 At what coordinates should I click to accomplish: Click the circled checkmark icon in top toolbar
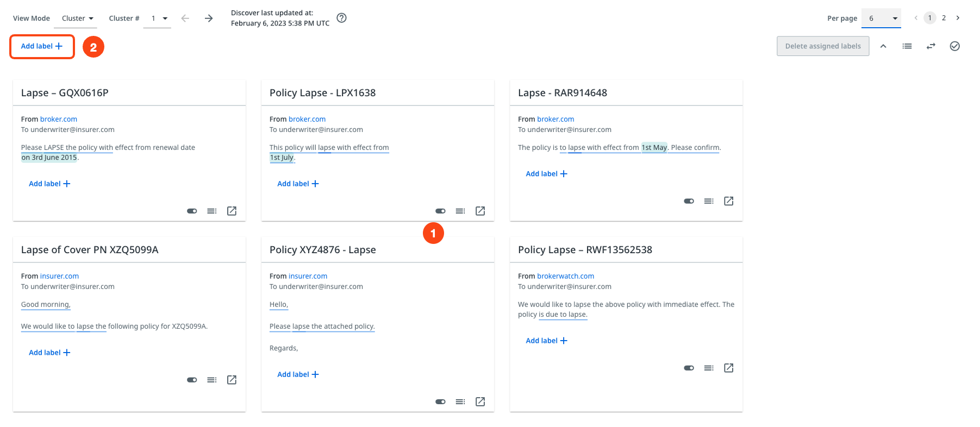tap(954, 46)
